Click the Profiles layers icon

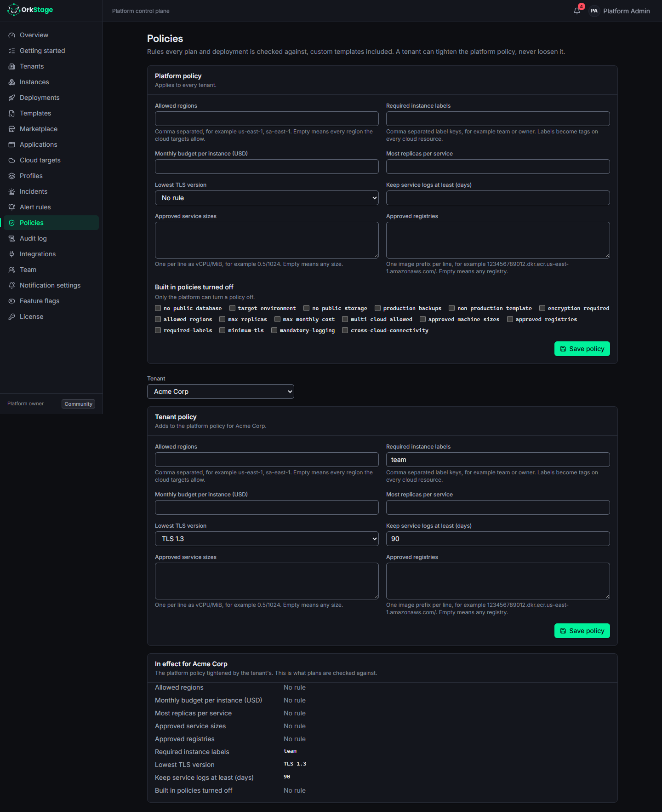[12, 176]
